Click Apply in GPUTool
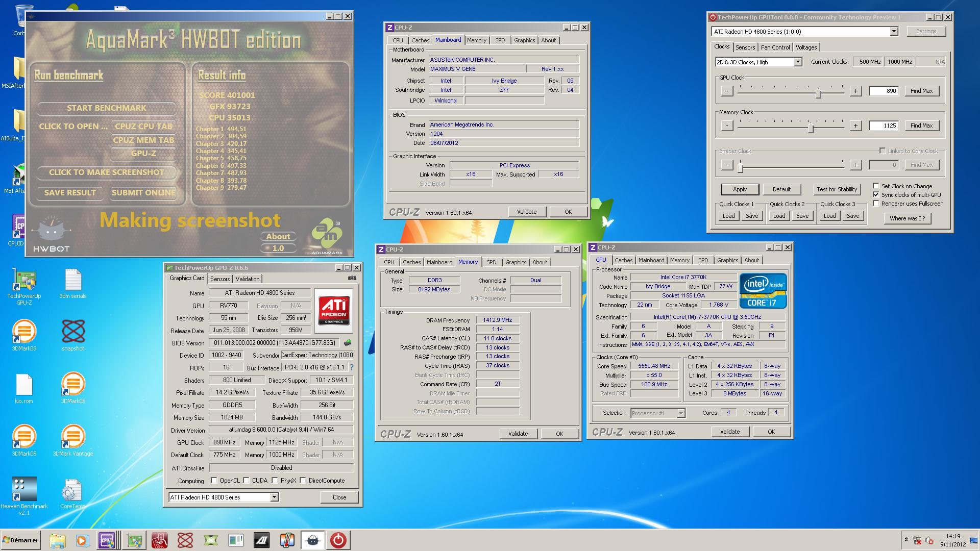Viewport: 980px width, 551px height. [x=740, y=189]
